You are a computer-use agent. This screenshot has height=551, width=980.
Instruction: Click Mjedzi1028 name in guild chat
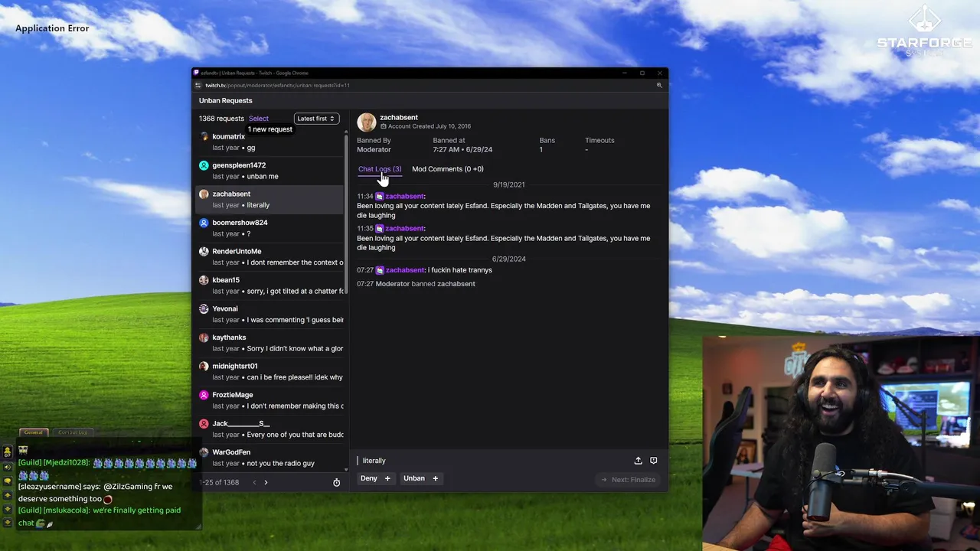(67, 463)
